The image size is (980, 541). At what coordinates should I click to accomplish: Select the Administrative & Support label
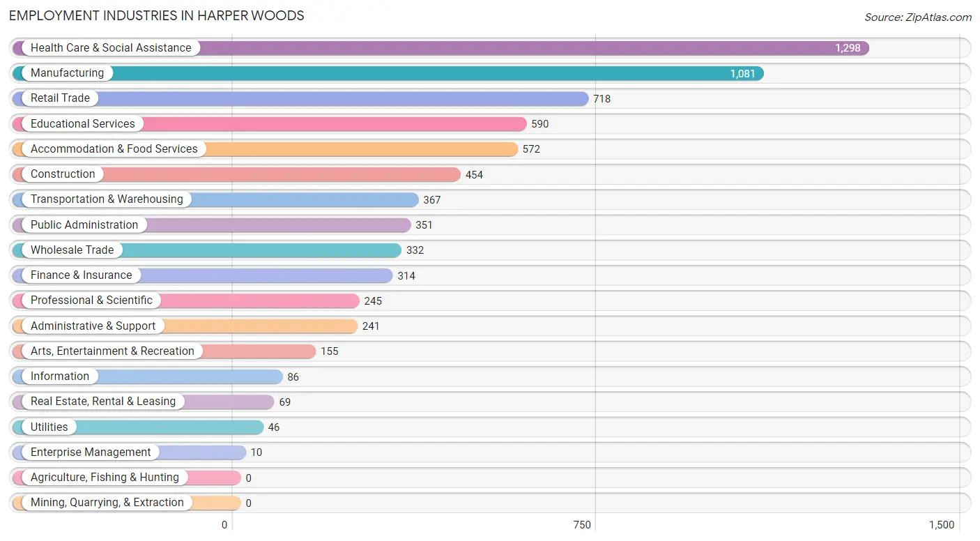coord(93,326)
